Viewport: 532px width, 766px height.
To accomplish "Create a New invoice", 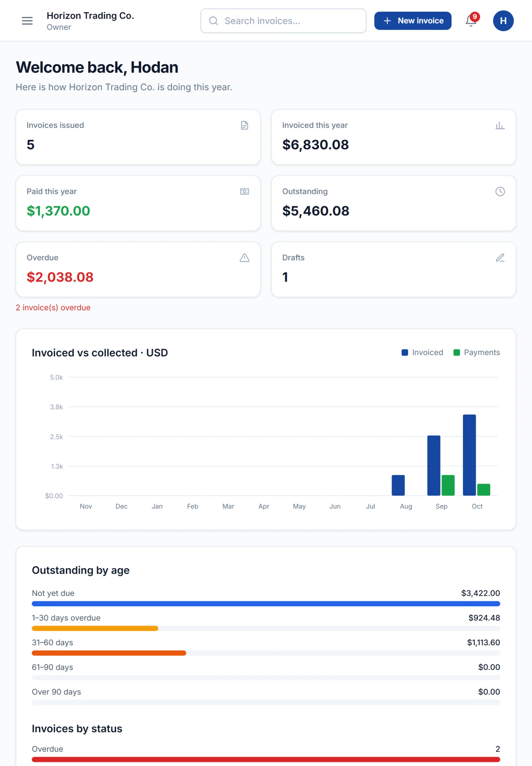I will click(413, 21).
